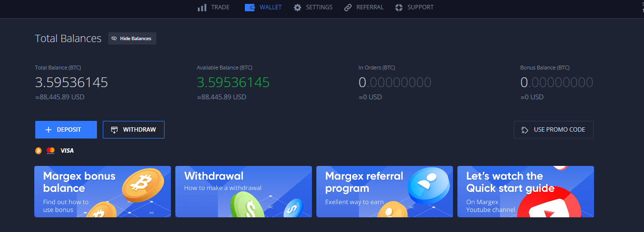Click the green Available Balance value

[233, 82]
